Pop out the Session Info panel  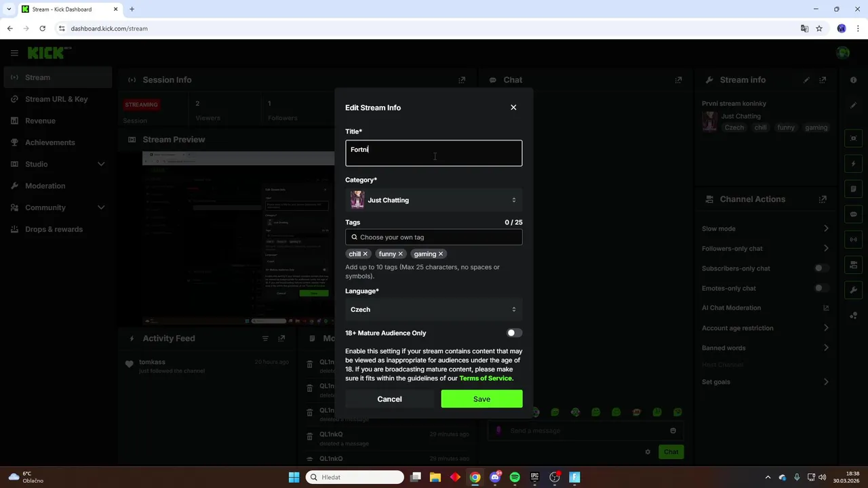[x=462, y=80]
